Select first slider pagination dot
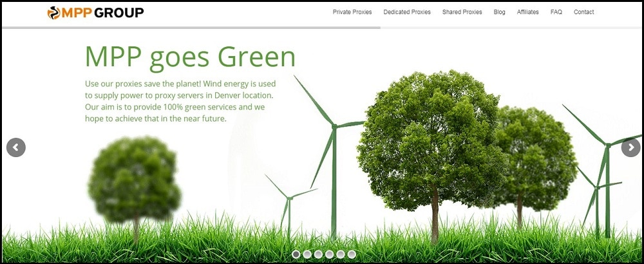Viewport: 644px width, 264px height. pos(296,254)
